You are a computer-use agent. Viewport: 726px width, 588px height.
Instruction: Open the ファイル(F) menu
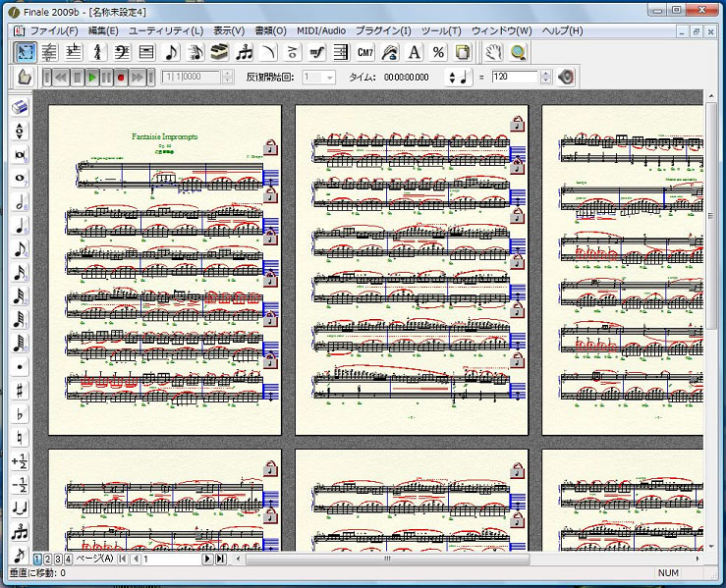(54, 31)
